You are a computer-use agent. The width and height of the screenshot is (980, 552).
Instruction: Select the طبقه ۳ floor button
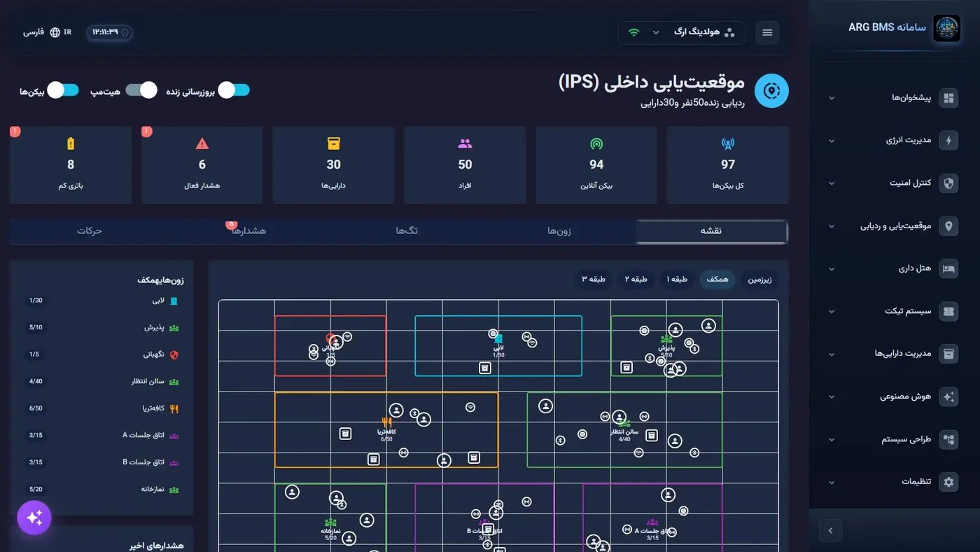[594, 280]
